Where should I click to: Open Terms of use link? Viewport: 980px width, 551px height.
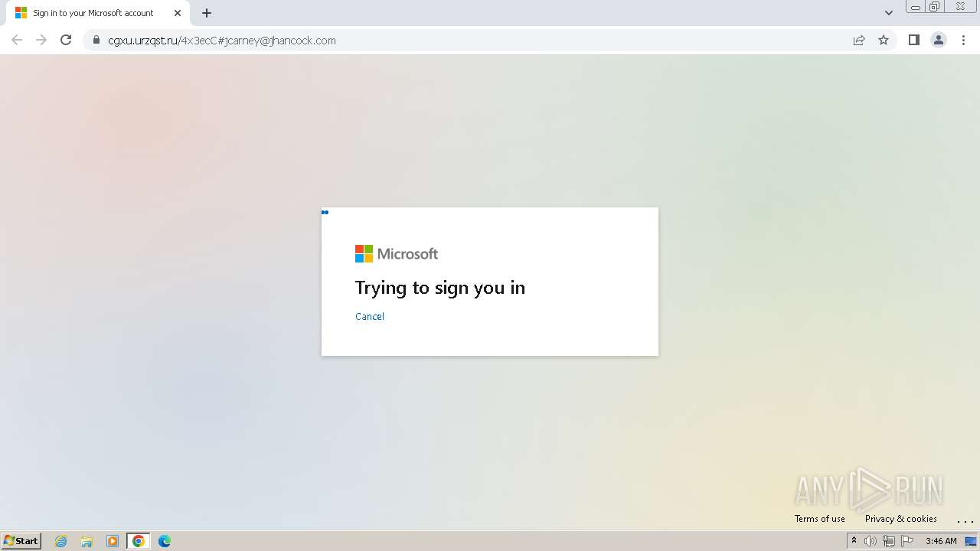[820, 519]
